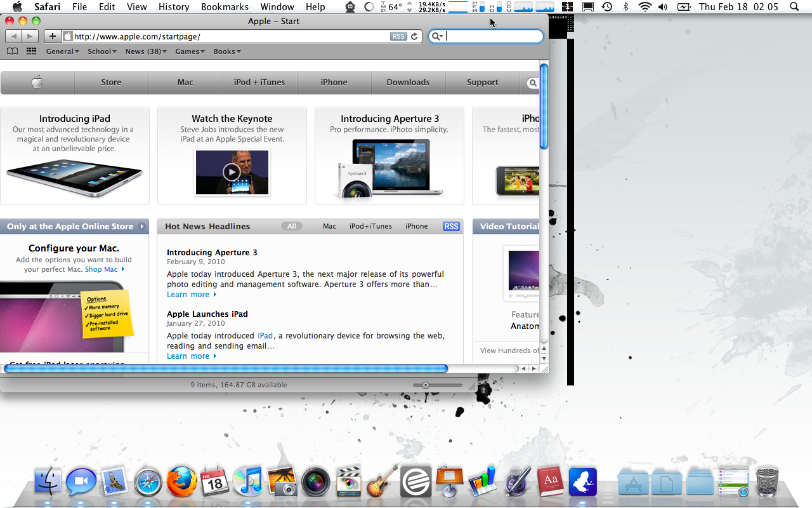Open iPhoto from the Dock
This screenshot has height=508, width=812.
pyautogui.click(x=282, y=482)
